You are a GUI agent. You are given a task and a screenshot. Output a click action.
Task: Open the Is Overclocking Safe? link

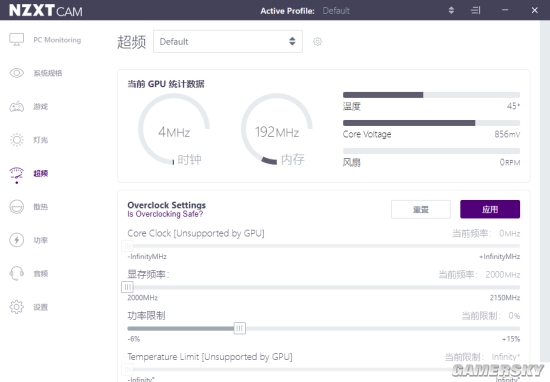tap(165, 214)
